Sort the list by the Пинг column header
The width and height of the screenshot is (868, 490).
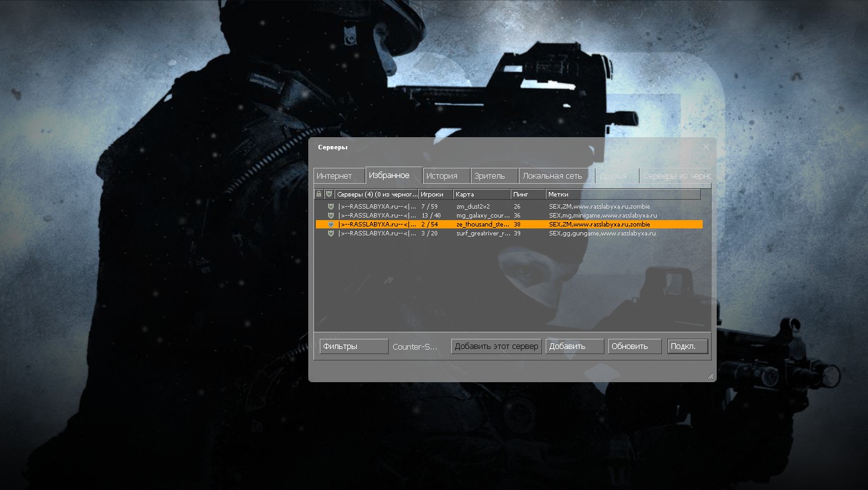tap(528, 194)
